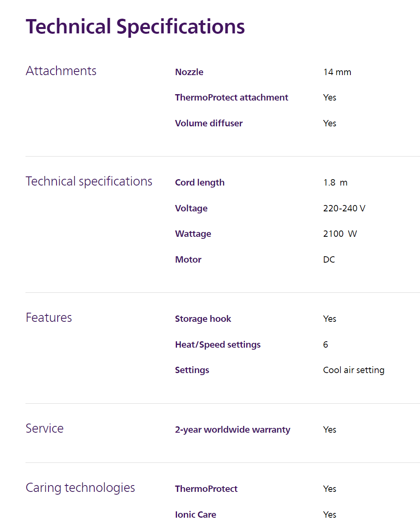420x532 pixels.
Task: Click the Volume diffuser label
Action: 208,123
